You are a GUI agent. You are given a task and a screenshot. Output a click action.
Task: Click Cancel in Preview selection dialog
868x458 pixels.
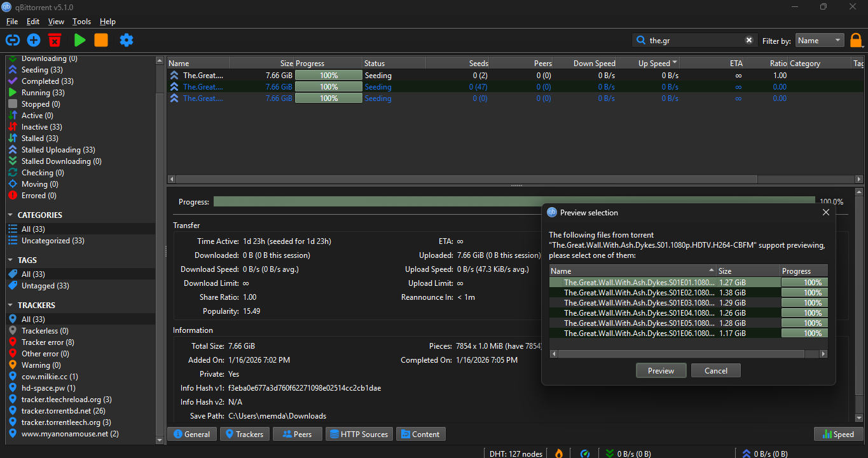[x=716, y=371]
